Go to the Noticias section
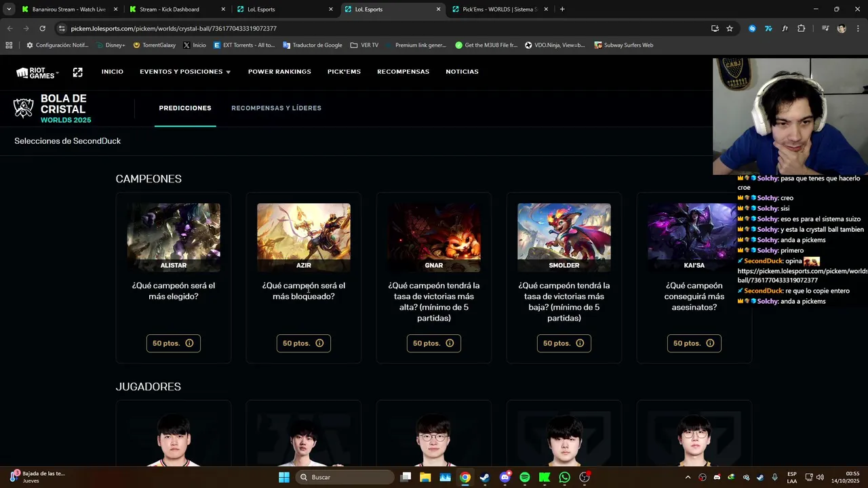Screen dimensions: 868x488 click(x=462, y=72)
